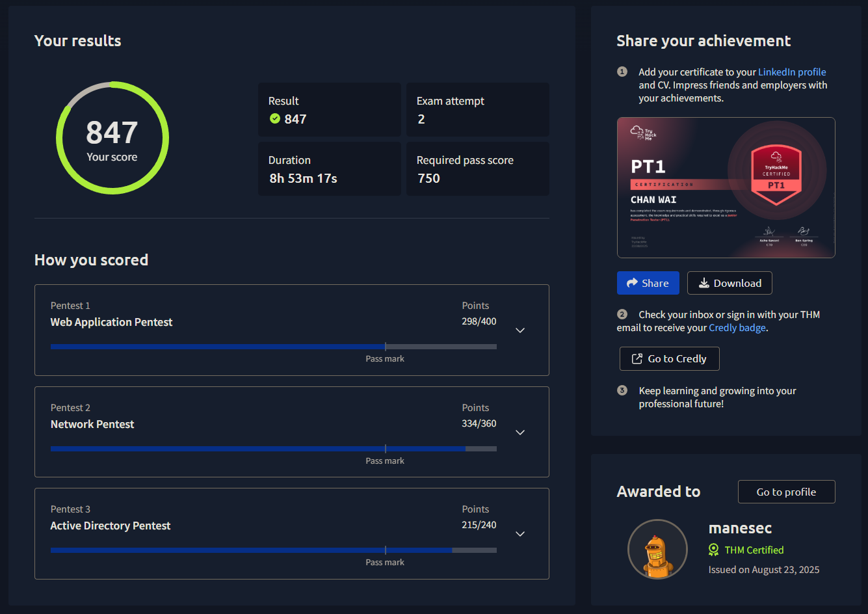Click the circular 847 score gauge
Screen dimensions: 868x614
(x=112, y=138)
